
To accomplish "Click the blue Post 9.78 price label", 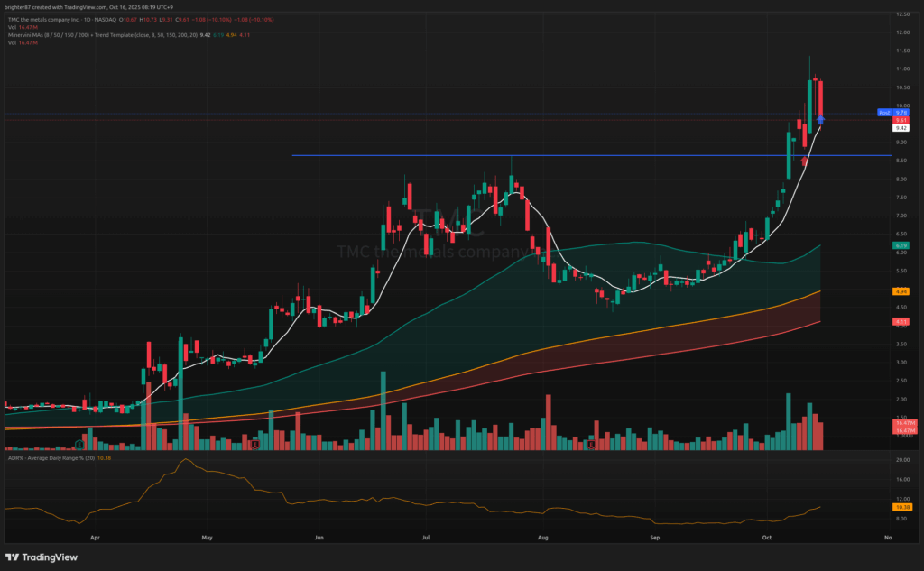I will tap(885, 113).
